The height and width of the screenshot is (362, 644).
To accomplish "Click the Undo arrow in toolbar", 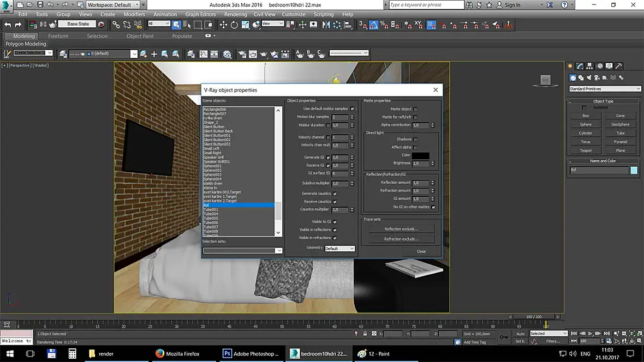I will pyautogui.click(x=8, y=25).
